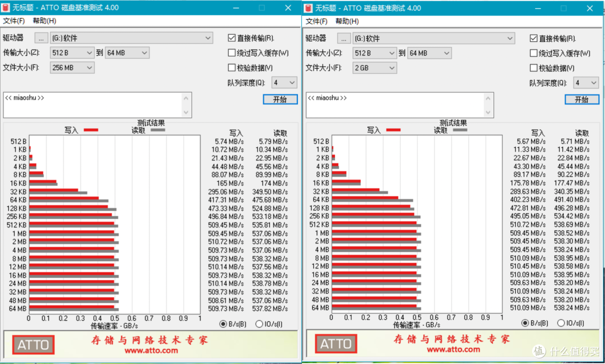Click 开始 start button in right window
605x364 pixels.
[x=582, y=100]
